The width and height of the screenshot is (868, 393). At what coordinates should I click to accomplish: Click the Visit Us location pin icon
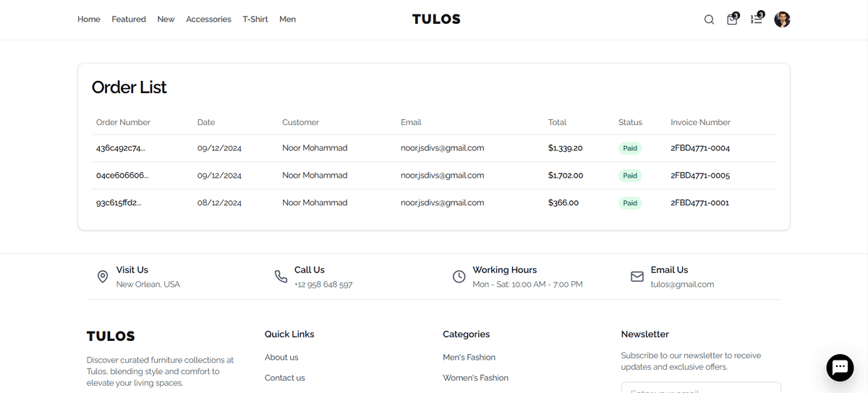[103, 277]
